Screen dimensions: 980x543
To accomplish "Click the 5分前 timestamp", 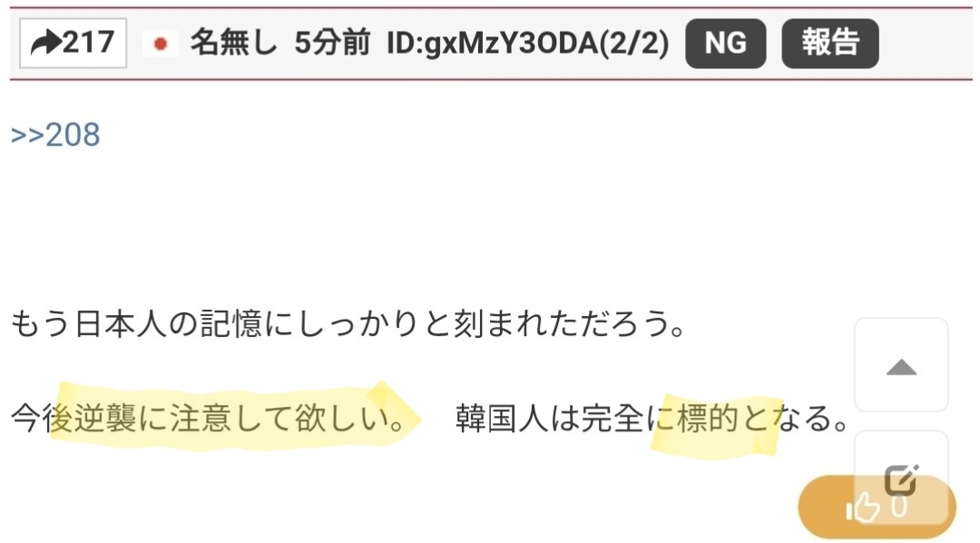I will click(x=332, y=44).
